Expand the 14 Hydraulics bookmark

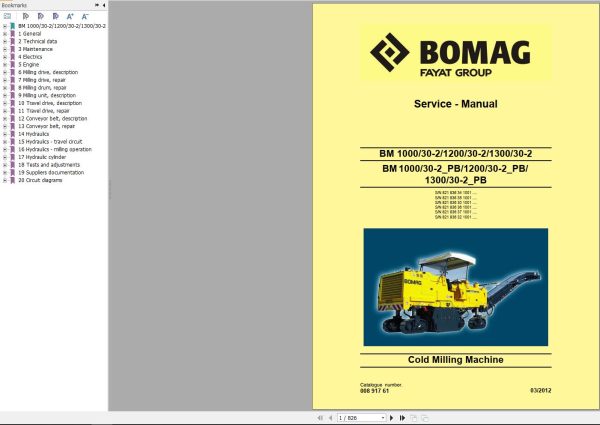tap(5, 134)
